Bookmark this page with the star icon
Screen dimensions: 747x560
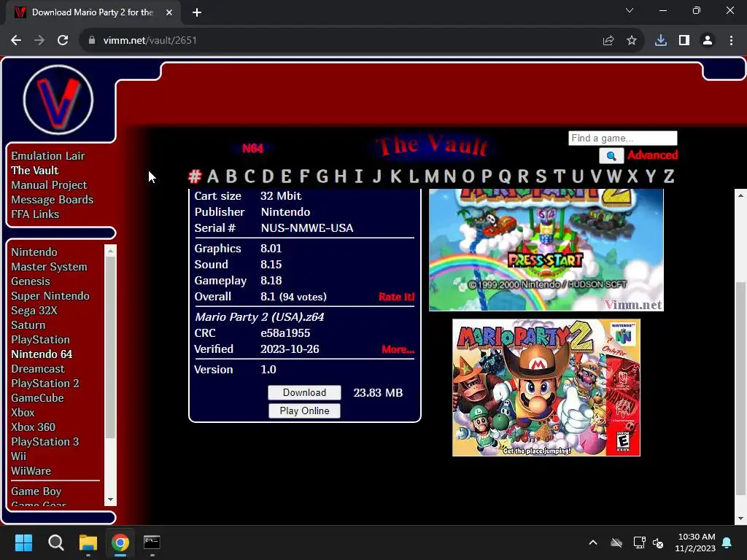point(632,41)
